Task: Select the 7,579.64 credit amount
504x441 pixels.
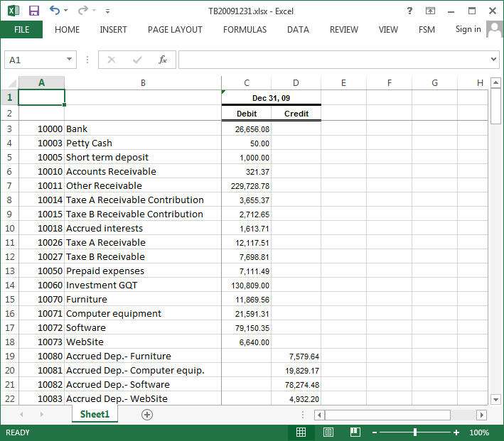Action: coord(296,356)
